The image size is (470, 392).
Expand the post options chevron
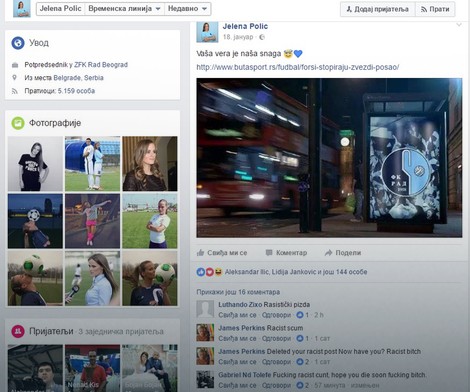click(x=459, y=25)
